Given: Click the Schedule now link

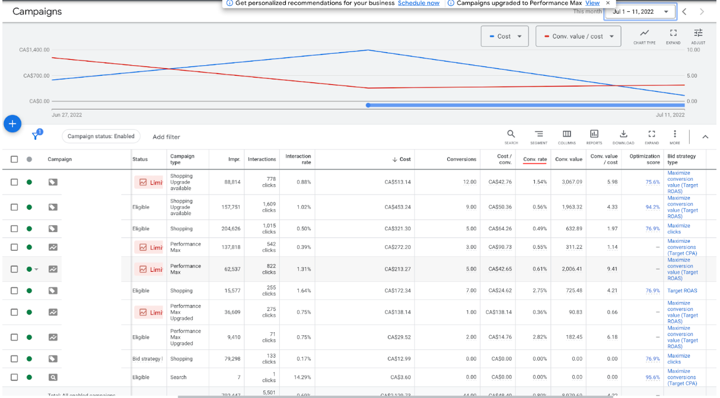Looking at the screenshot, I should (418, 3).
